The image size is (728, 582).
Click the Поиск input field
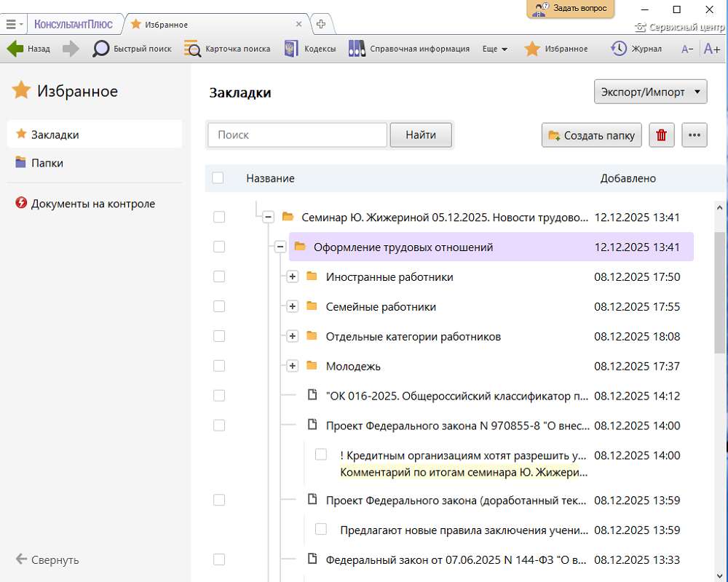point(297,135)
